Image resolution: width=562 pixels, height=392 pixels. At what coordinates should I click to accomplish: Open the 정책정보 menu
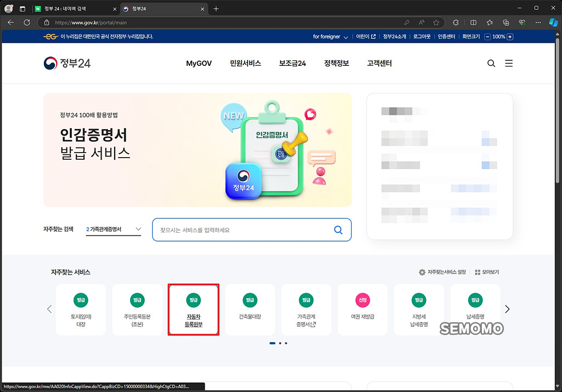336,64
